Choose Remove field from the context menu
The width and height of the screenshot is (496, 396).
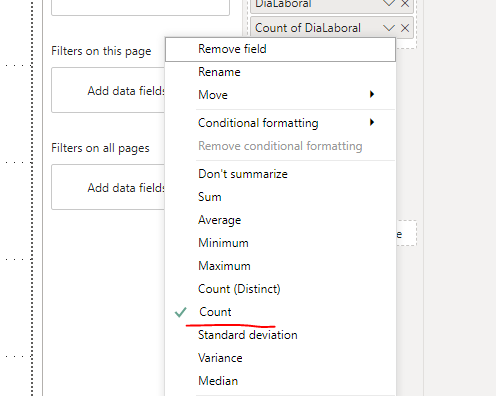point(280,49)
